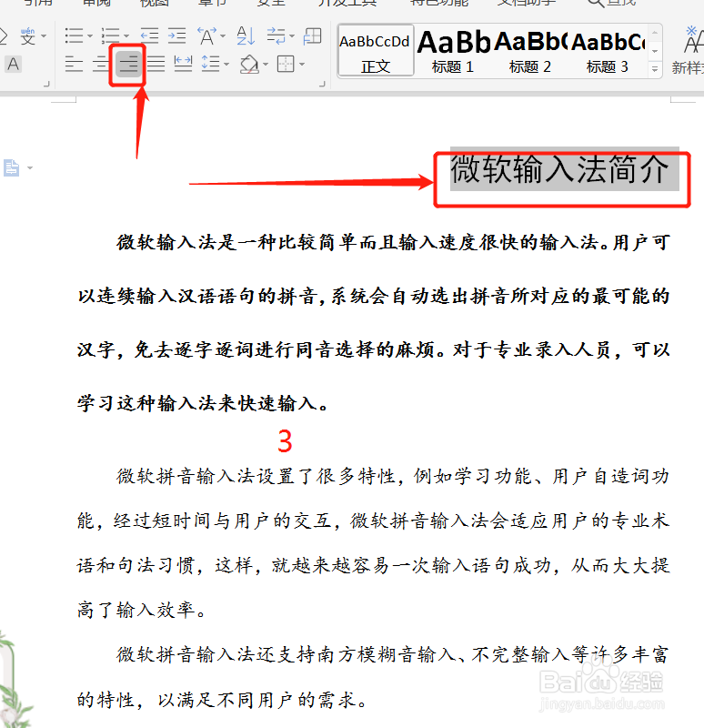The height and width of the screenshot is (728, 704).
Task: Center align the paragraph
Action: 101,64
